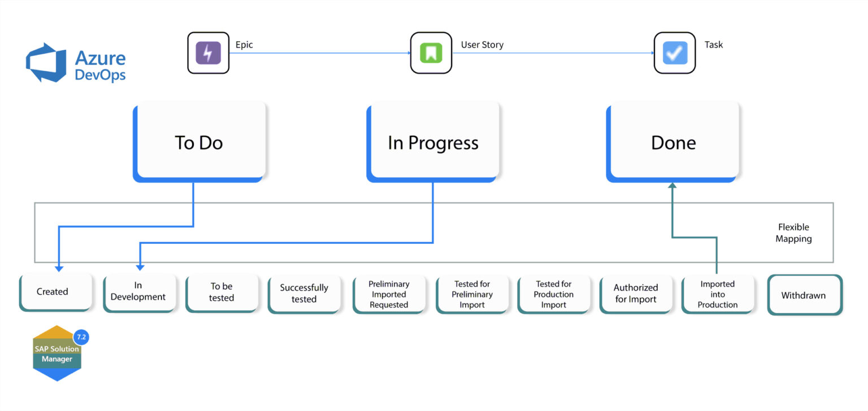Select the blue Task checkmark icon
The width and height of the screenshot is (868, 411).
tap(674, 53)
